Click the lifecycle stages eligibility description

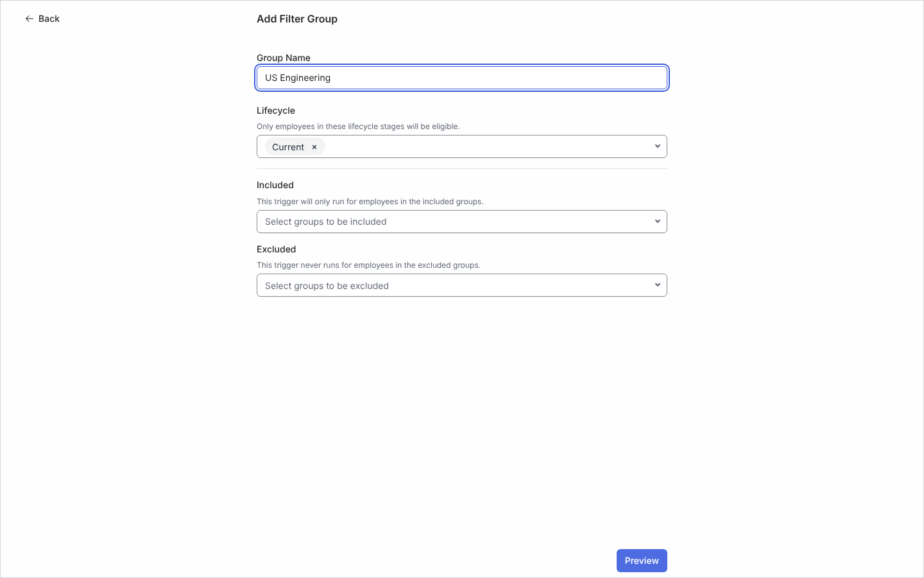point(358,127)
